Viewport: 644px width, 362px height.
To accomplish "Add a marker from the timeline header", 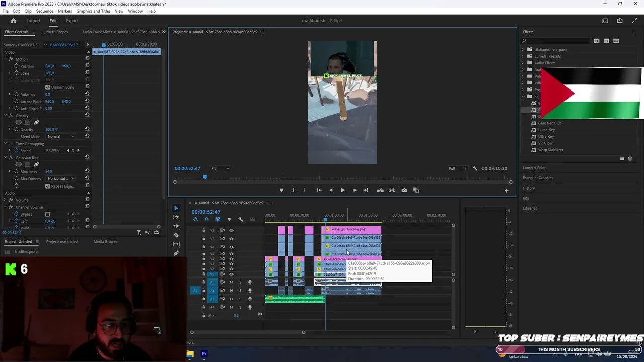I will (x=229, y=219).
